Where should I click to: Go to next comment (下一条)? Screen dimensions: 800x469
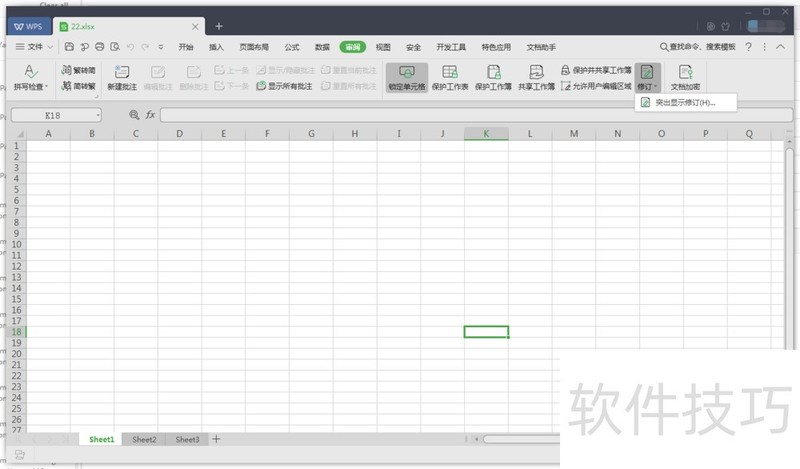[231, 86]
